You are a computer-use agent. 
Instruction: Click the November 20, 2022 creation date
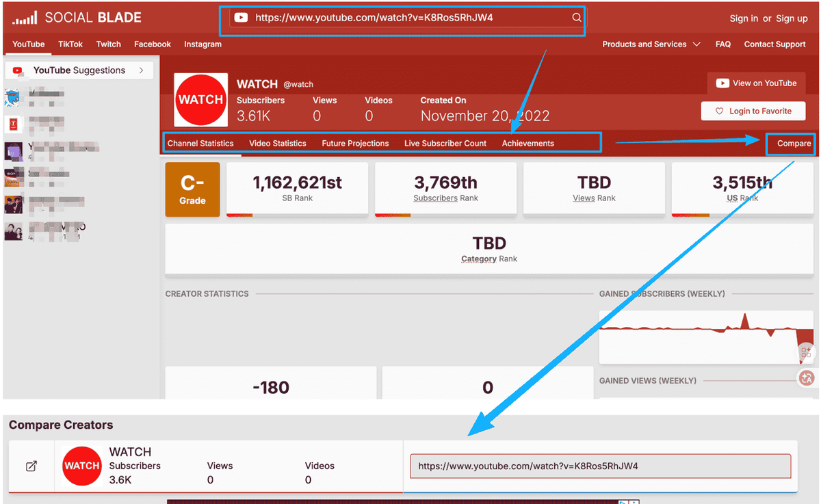[x=485, y=116]
